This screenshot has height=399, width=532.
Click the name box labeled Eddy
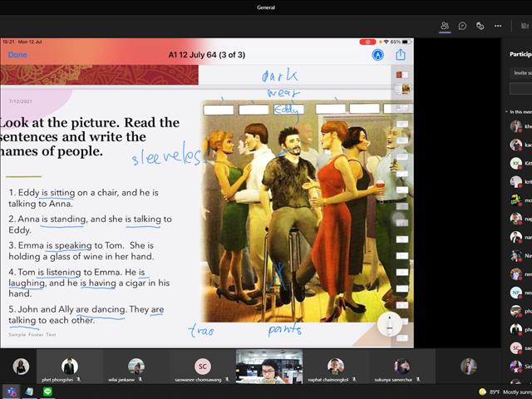[288, 109]
